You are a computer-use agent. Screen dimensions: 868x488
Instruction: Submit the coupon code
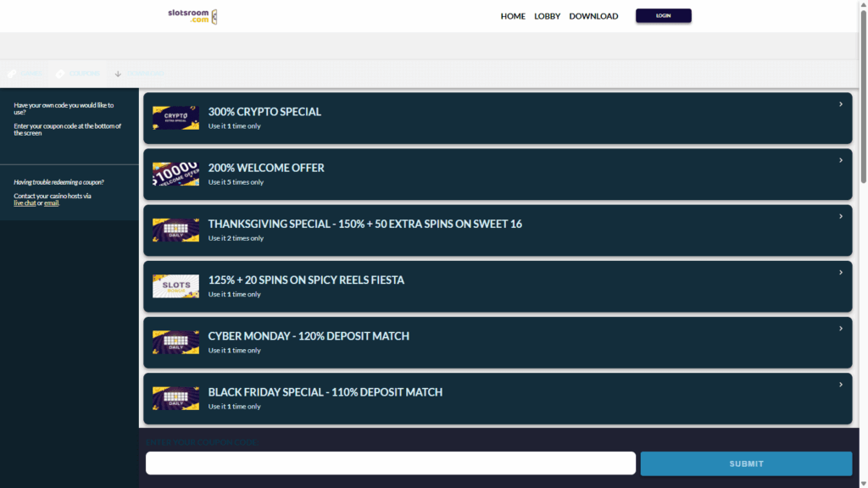coord(746,463)
